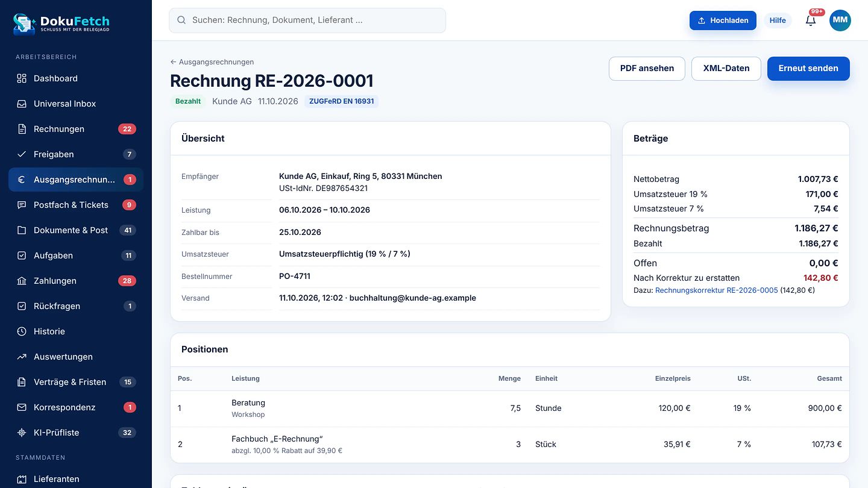
Task: Open the Hilfe button
Action: (x=778, y=20)
